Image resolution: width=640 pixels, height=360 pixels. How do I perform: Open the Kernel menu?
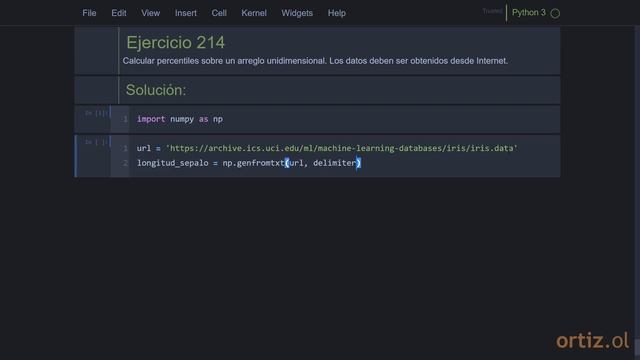[x=254, y=13]
